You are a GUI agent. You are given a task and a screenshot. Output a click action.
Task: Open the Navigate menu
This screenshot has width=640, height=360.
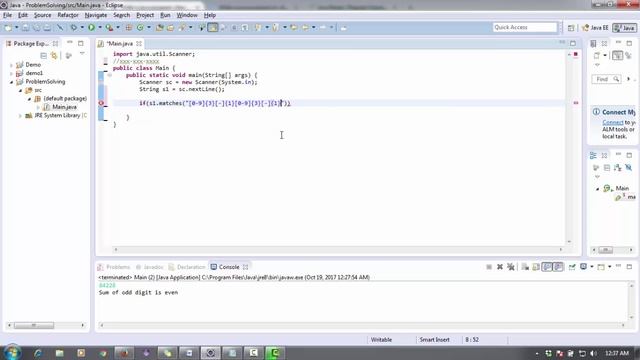[x=96, y=15]
